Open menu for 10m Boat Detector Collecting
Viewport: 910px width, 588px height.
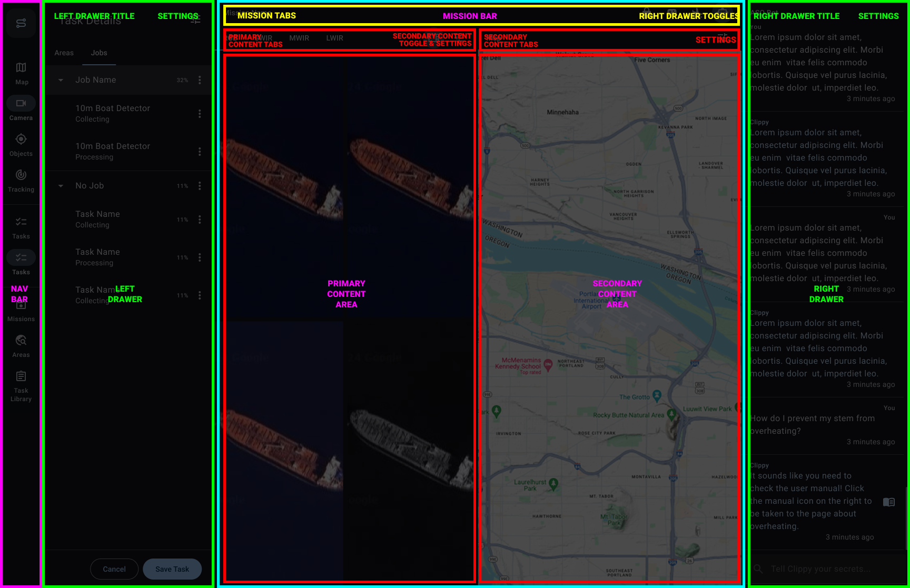point(200,114)
